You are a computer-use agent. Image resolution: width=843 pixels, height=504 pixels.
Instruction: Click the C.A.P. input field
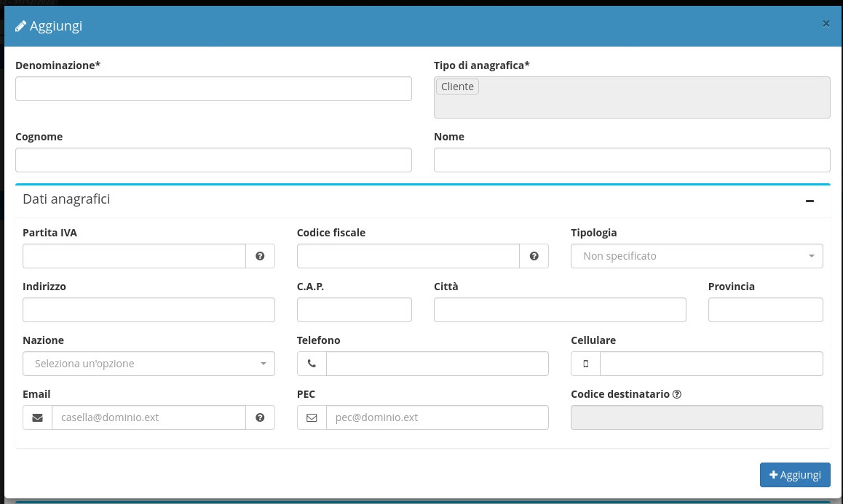(354, 310)
